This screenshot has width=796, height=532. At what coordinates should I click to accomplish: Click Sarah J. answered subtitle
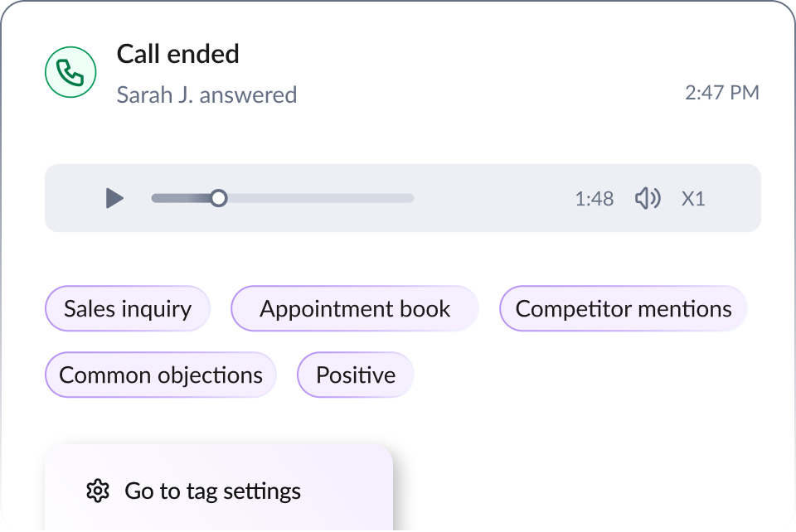[x=206, y=94]
